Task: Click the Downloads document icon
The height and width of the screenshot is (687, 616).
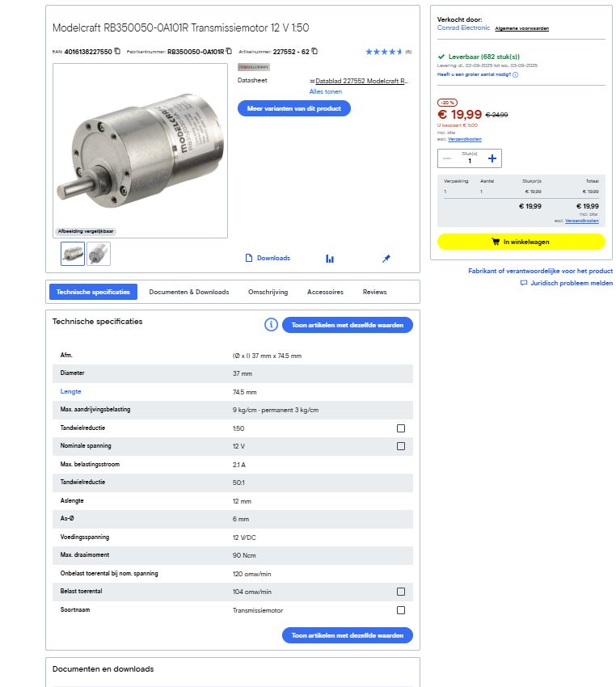Action: click(x=249, y=258)
